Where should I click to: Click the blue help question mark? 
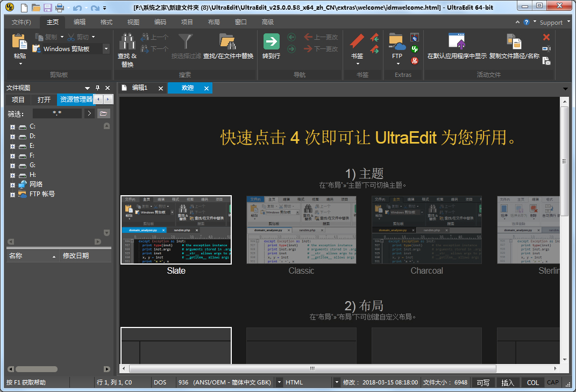point(527,22)
